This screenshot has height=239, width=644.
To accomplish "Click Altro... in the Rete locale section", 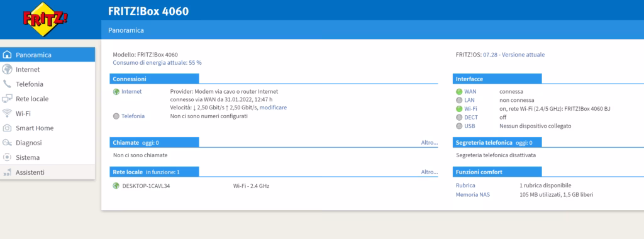I will (430, 172).
